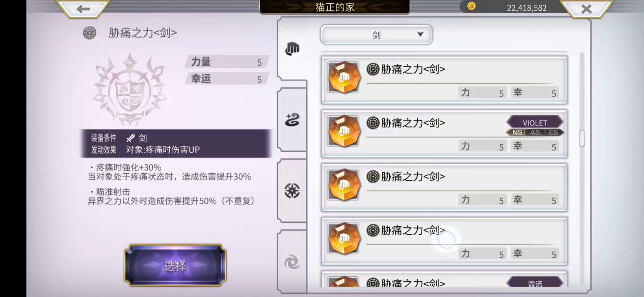Select the fist icon side tab
The height and width of the screenshot is (297, 644).
(x=292, y=49)
